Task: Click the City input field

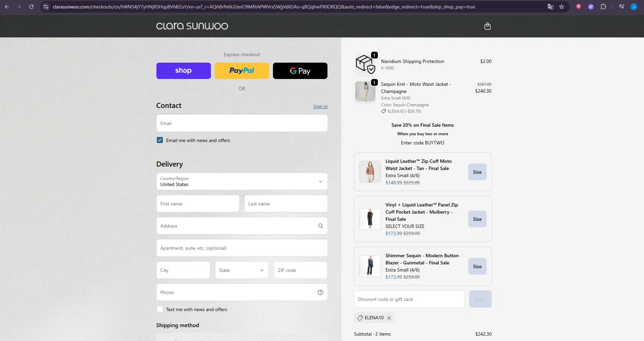Action: coord(183,270)
